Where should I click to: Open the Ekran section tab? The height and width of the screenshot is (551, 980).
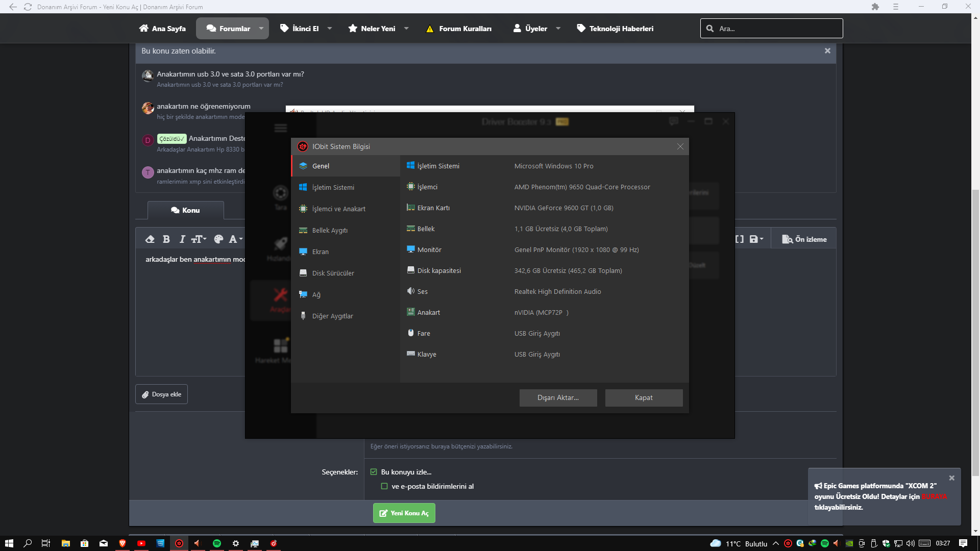pyautogui.click(x=320, y=252)
